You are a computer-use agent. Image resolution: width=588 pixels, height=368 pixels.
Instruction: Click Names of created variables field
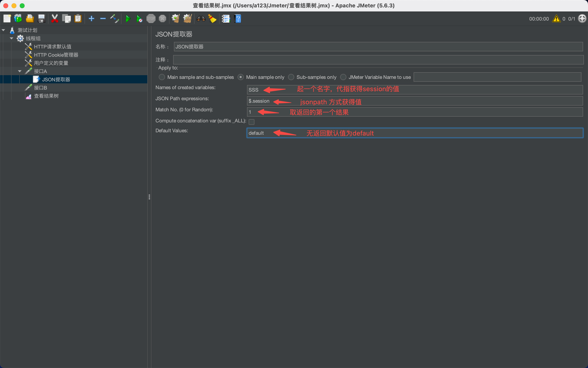point(415,90)
